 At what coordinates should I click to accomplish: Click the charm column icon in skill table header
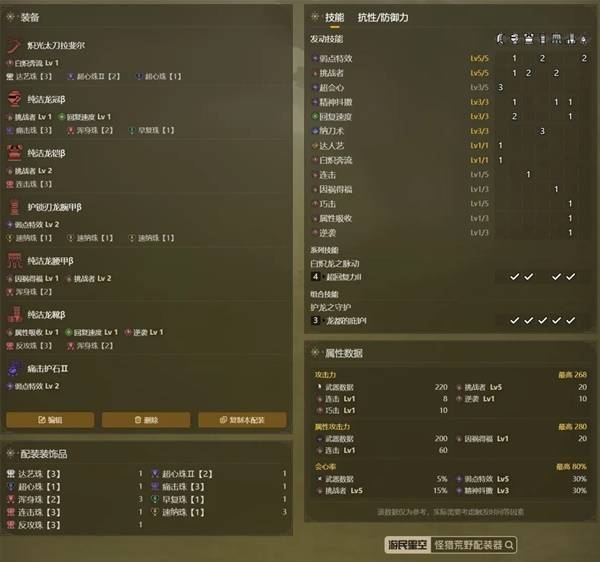click(x=584, y=39)
